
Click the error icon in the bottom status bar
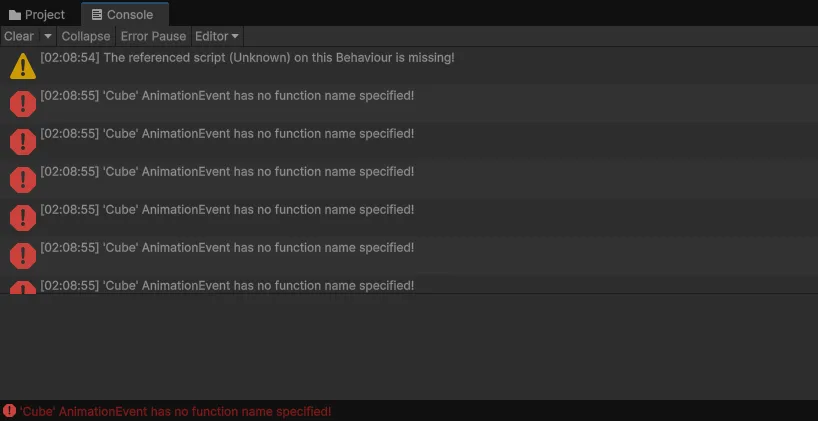point(9,411)
